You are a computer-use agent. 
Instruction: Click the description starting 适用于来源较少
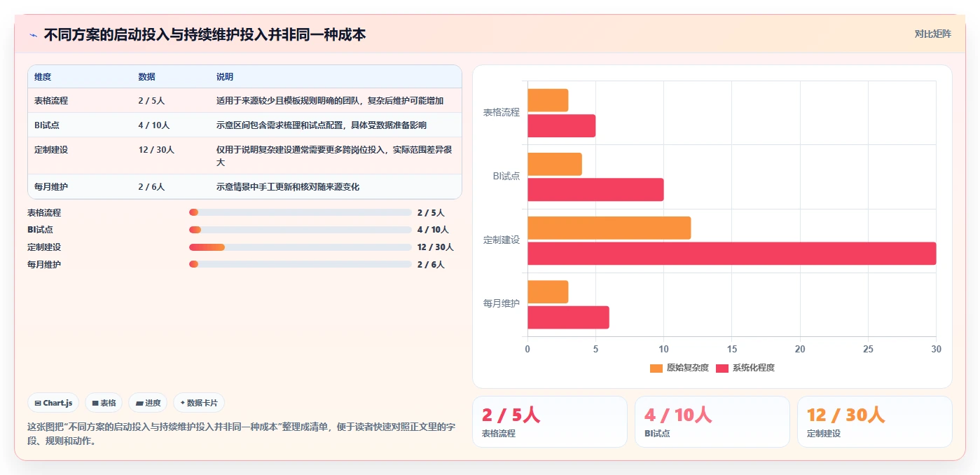pos(330,101)
